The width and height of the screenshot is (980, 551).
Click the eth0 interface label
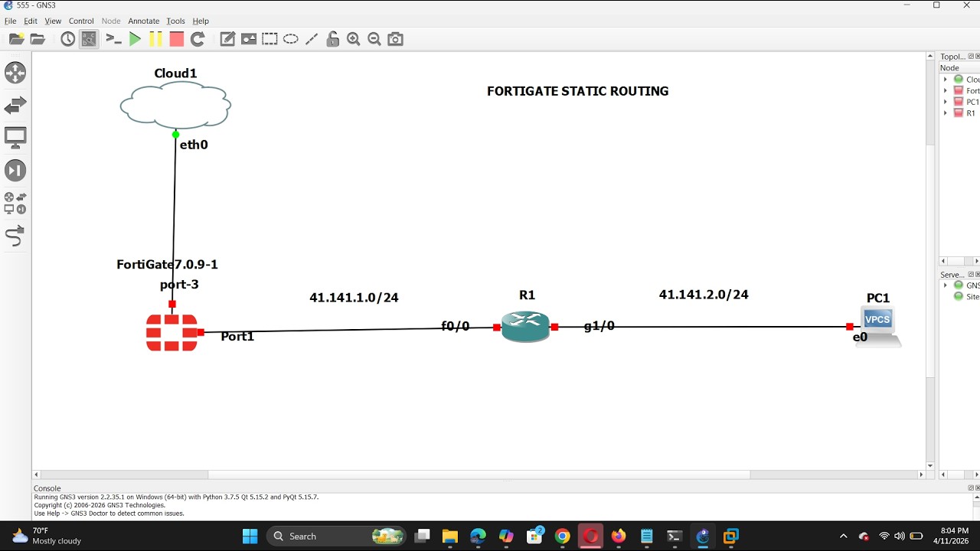(194, 145)
